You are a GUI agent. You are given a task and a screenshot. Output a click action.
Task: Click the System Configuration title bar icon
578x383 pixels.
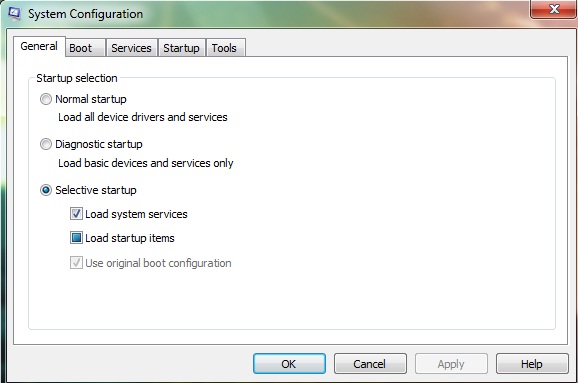[x=14, y=14]
